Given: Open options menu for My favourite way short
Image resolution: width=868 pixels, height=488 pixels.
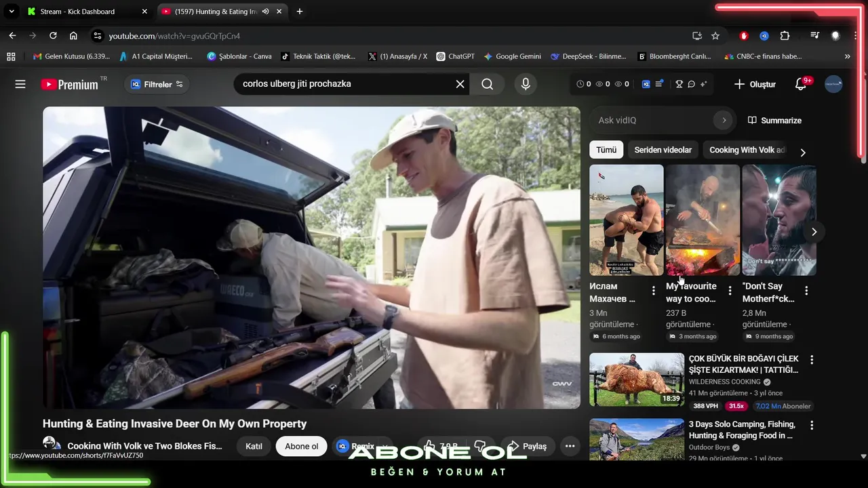Looking at the screenshot, I should (730, 291).
